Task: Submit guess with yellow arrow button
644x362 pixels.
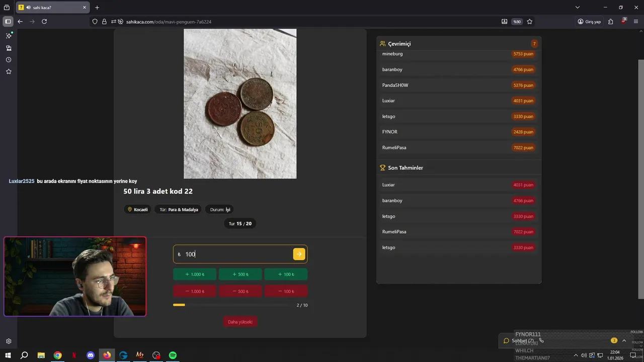Action: (x=299, y=254)
